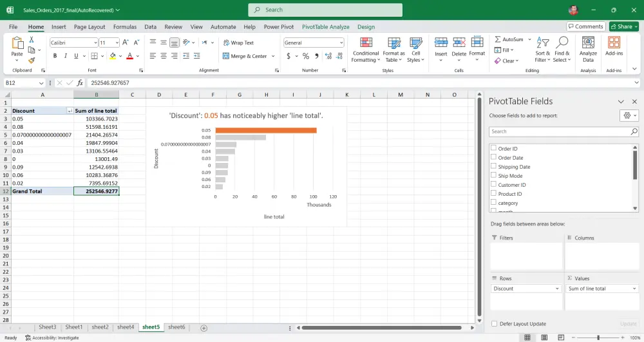Click the Fill button in Editing
Viewport: 644px width, 342px height.
click(504, 50)
